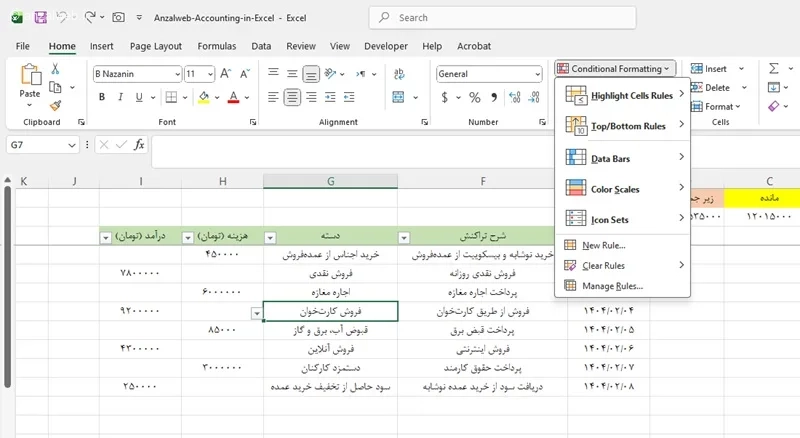Click the Percent Style icon
This screenshot has width=800, height=438.
474,97
